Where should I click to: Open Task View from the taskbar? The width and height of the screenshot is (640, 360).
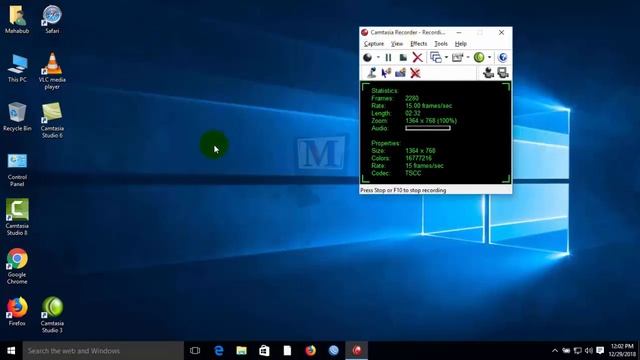point(195,351)
